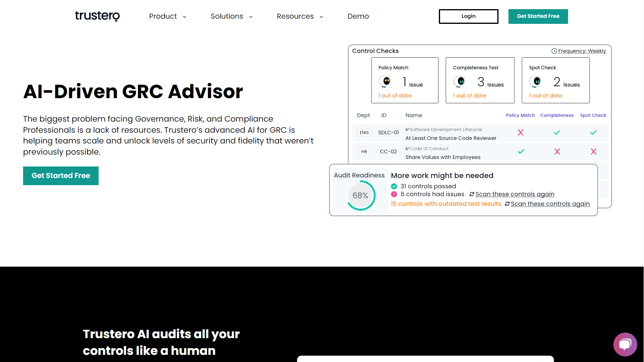Click Scan these controls again for issues
The width and height of the screenshot is (644, 362).
(x=515, y=194)
